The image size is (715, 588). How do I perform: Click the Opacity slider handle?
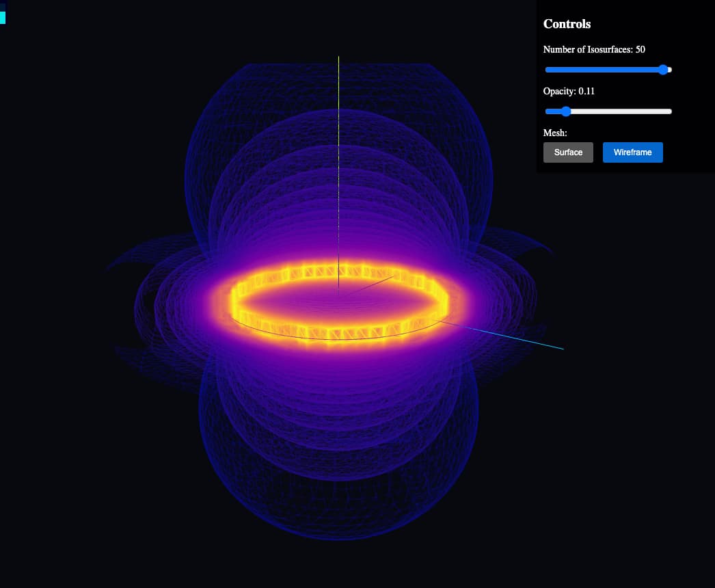(565, 111)
